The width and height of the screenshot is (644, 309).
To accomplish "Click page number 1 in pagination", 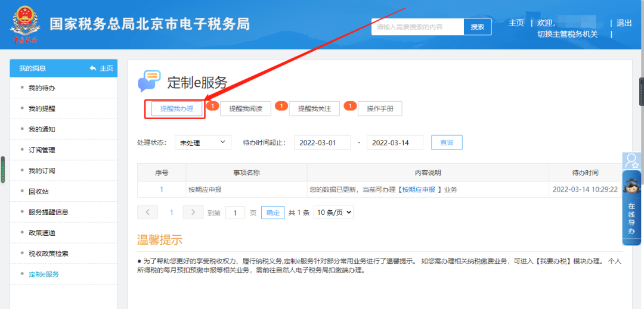I will pos(172,213).
